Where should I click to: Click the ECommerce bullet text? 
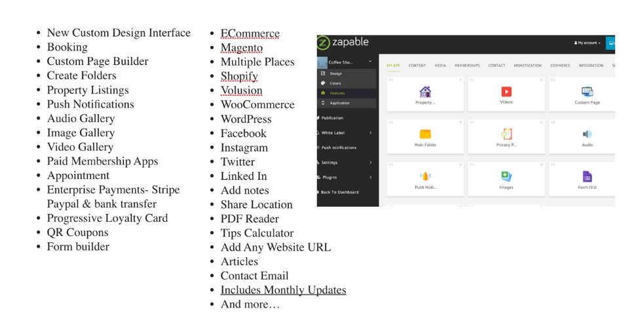(x=250, y=33)
